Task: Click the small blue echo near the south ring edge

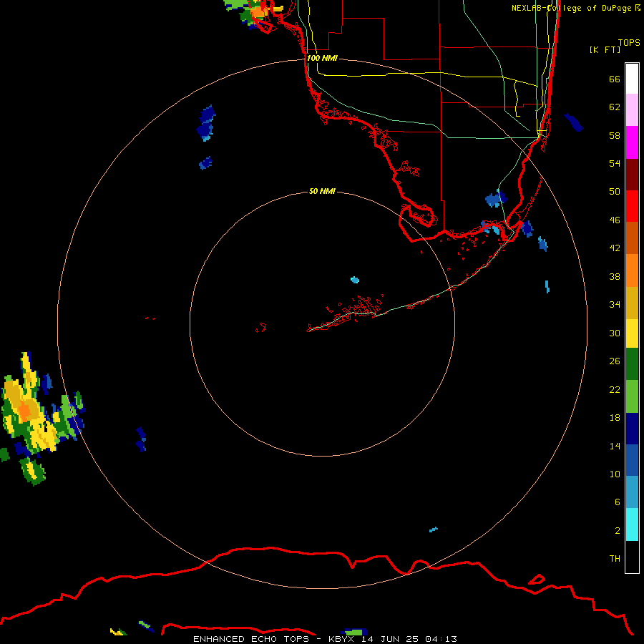Action: point(434,530)
